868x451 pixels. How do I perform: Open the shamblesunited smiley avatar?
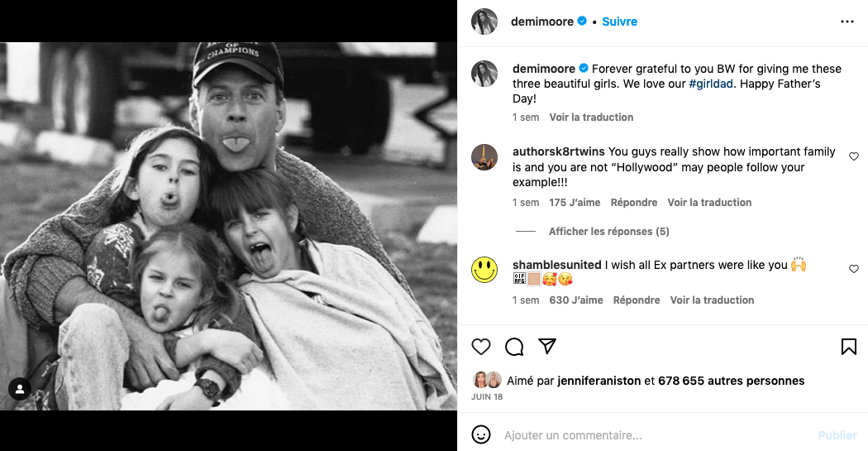pos(484,270)
